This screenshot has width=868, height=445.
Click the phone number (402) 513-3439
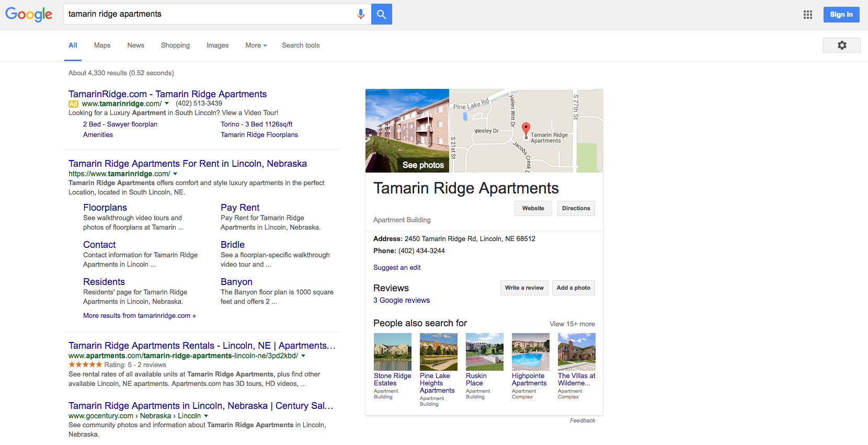tap(199, 104)
